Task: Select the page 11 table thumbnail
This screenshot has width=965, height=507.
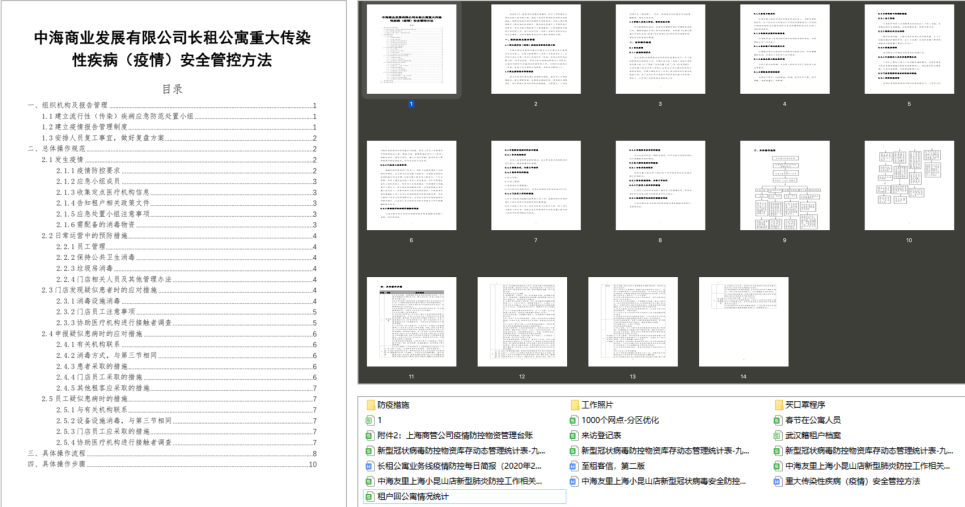Action: click(411, 322)
